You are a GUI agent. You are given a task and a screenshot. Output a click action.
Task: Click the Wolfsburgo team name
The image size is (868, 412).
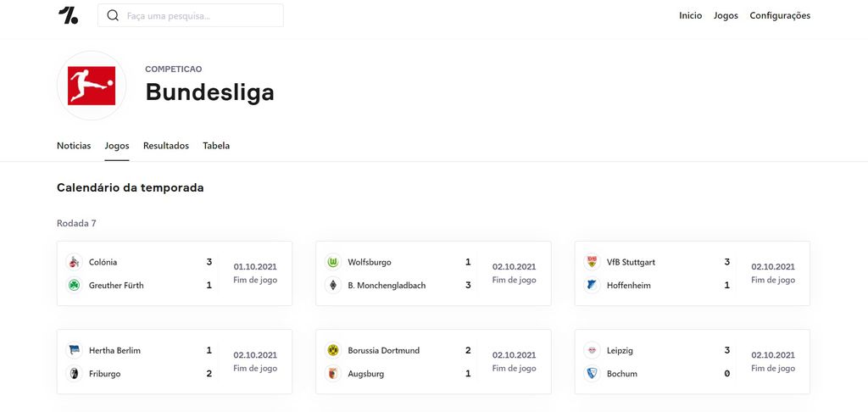(x=370, y=262)
